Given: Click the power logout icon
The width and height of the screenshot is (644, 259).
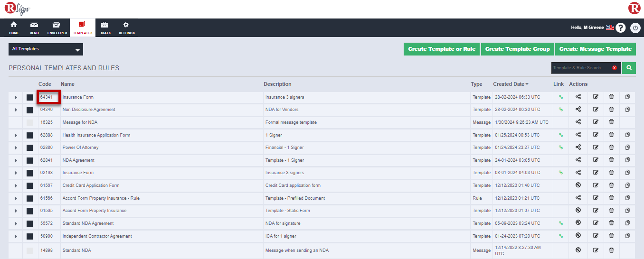Looking at the screenshot, I should [635, 28].
